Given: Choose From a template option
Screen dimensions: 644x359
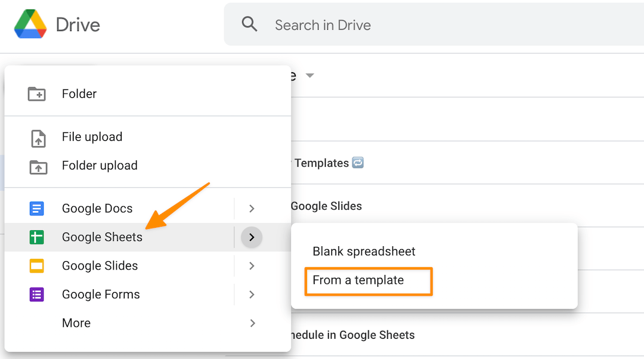Looking at the screenshot, I should point(358,280).
